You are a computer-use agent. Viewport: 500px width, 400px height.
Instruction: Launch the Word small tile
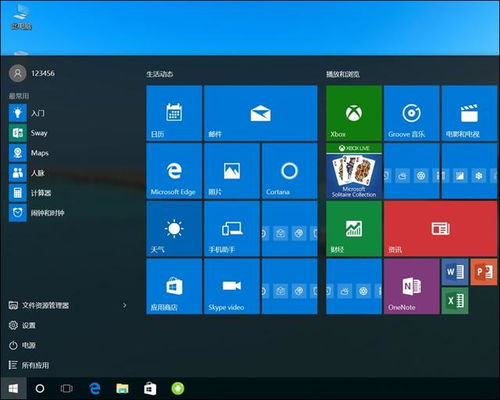[455, 272]
